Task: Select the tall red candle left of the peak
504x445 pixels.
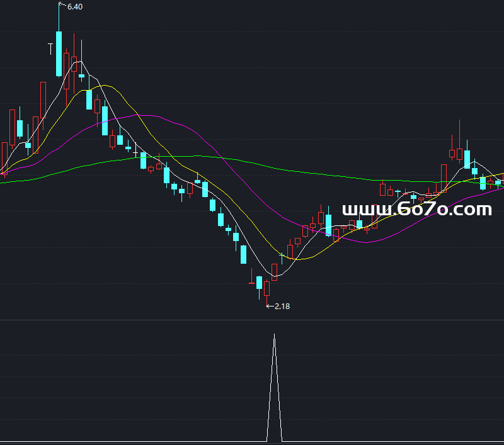Action: coord(43,99)
